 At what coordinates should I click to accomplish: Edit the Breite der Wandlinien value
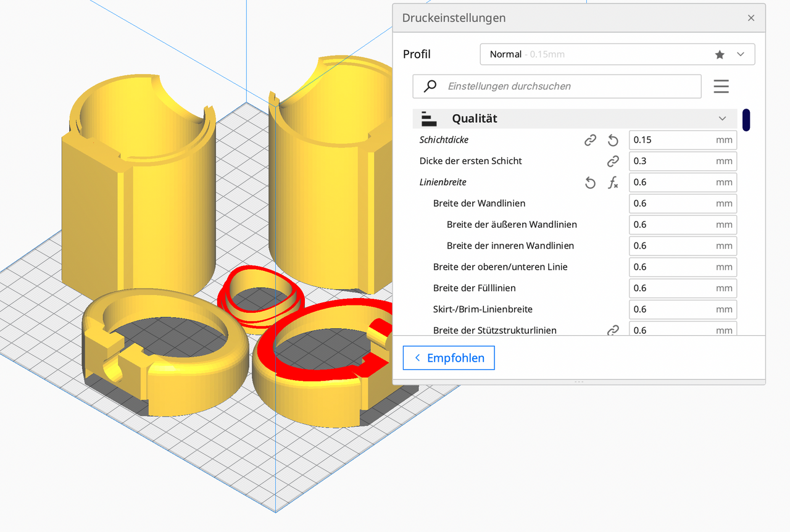click(683, 204)
